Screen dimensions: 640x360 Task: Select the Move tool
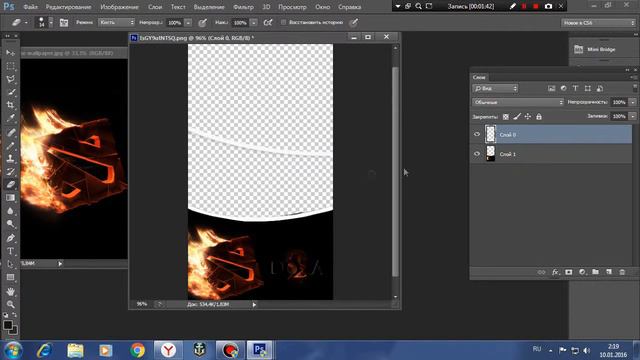point(11,53)
